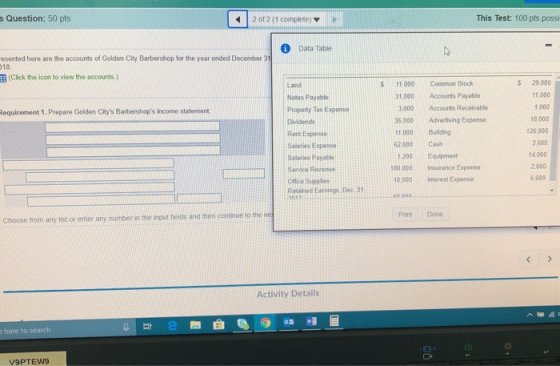Minimize the Data Table popup
560x366 pixels.
549,45
